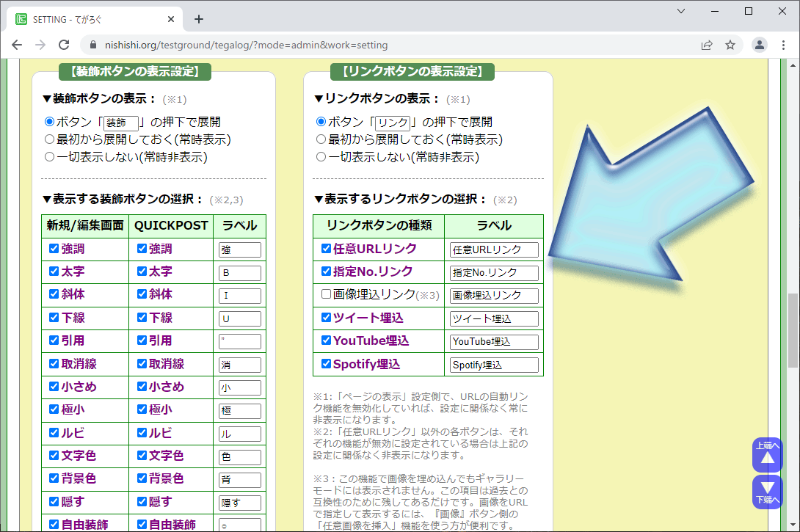The width and height of the screenshot is (800, 532).
Task: Edit the 任意URLリンク label field
Action: [494, 250]
